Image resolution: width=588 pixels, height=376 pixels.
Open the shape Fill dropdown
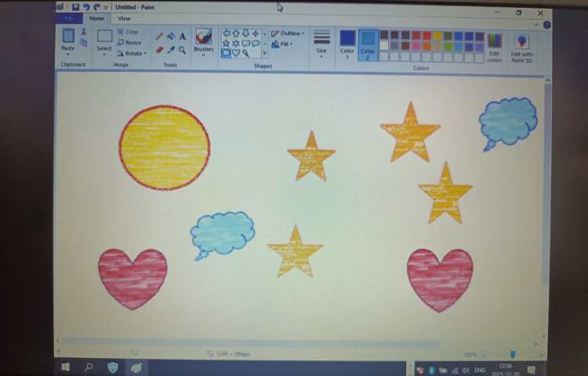[284, 44]
